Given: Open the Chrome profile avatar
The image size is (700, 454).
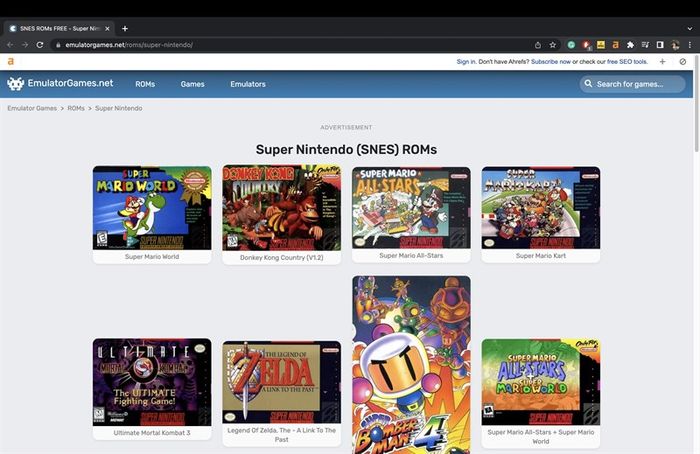Looking at the screenshot, I should click(675, 45).
